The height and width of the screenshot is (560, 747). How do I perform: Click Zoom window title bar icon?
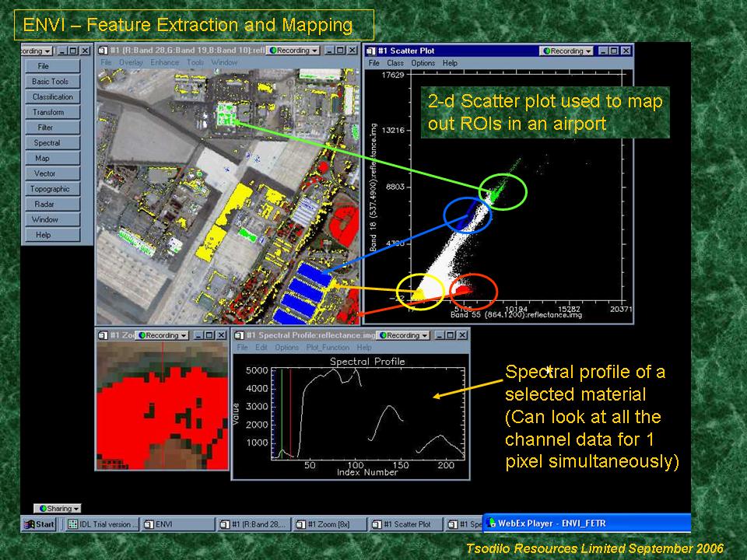click(x=103, y=335)
